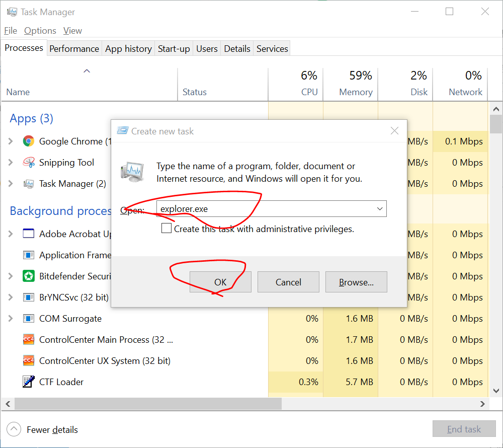
Task: Click the Apps (3) group heading
Action: tap(31, 118)
